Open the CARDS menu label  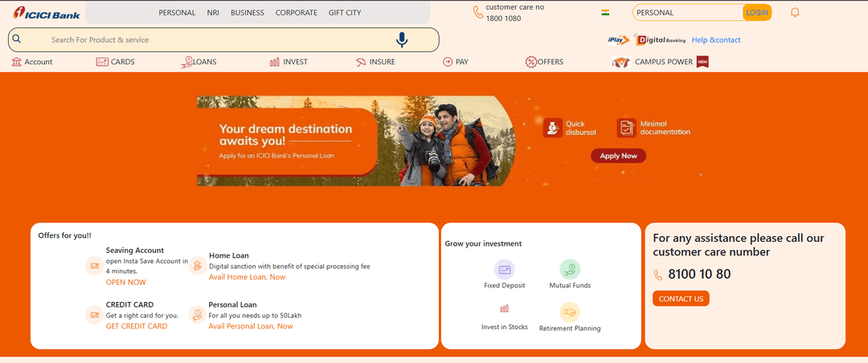[122, 62]
